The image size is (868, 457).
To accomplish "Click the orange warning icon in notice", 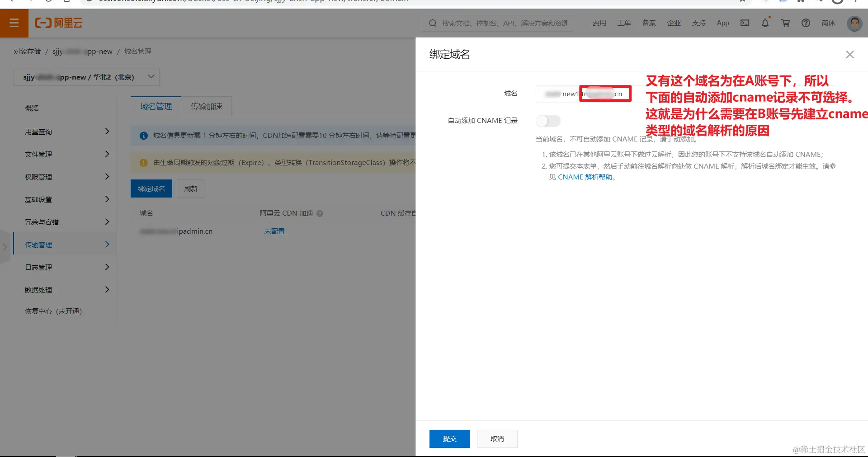I will [144, 163].
